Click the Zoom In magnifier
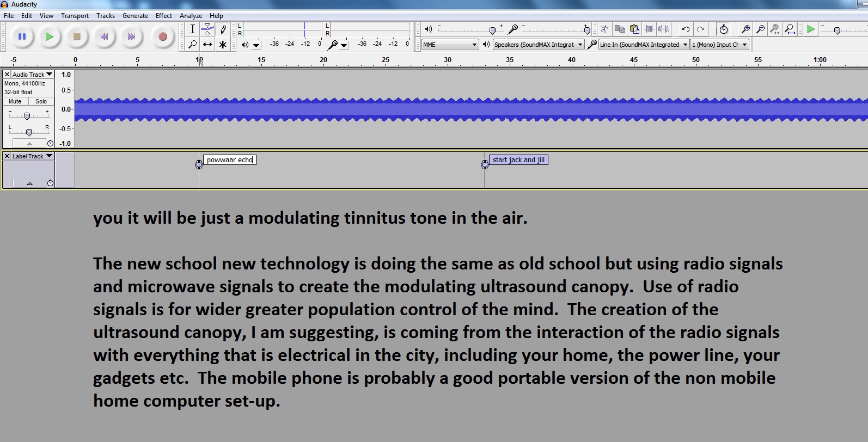 [745, 29]
